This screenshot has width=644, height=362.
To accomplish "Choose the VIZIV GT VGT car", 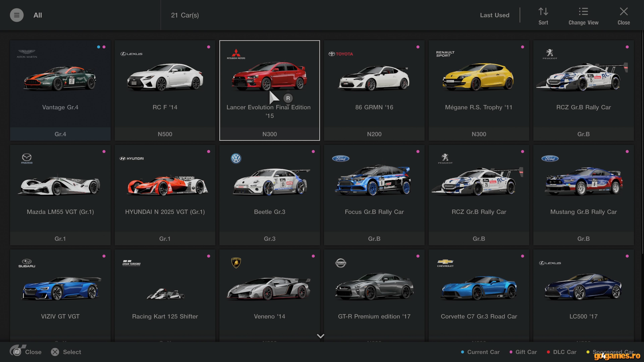I will pos(60,295).
